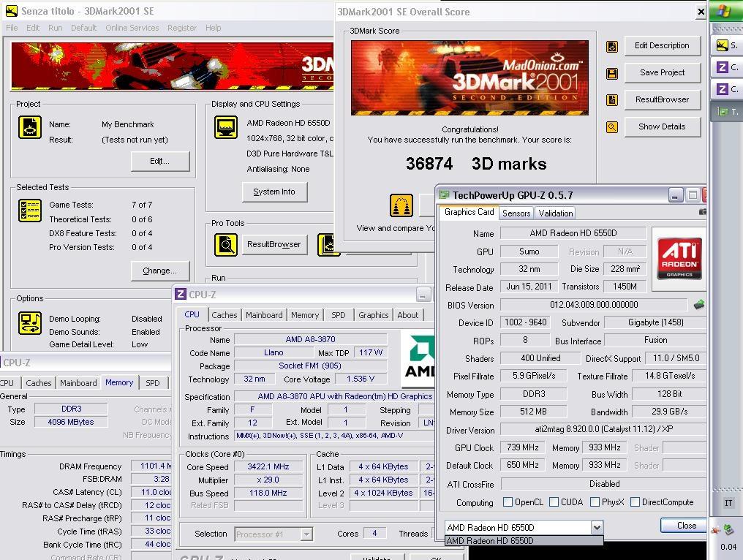Click the GPU-Z BIOS save chip icon
The image size is (743, 560).
(x=699, y=305)
